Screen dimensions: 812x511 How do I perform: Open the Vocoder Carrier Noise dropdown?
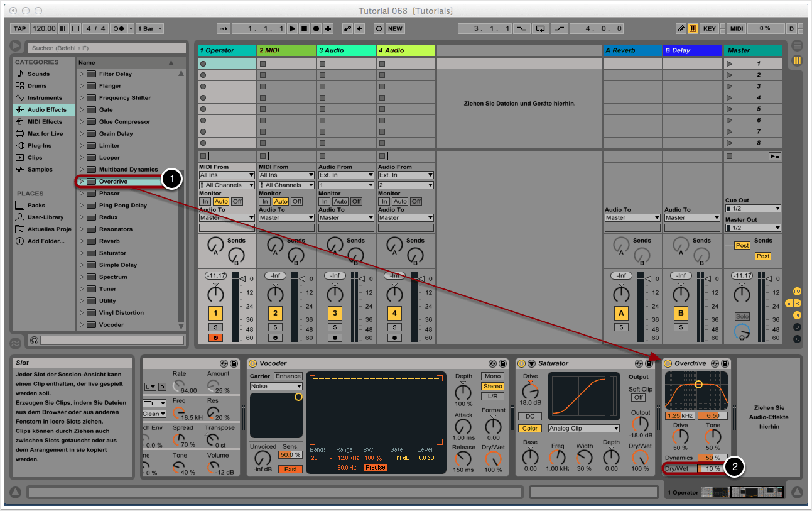(x=276, y=386)
